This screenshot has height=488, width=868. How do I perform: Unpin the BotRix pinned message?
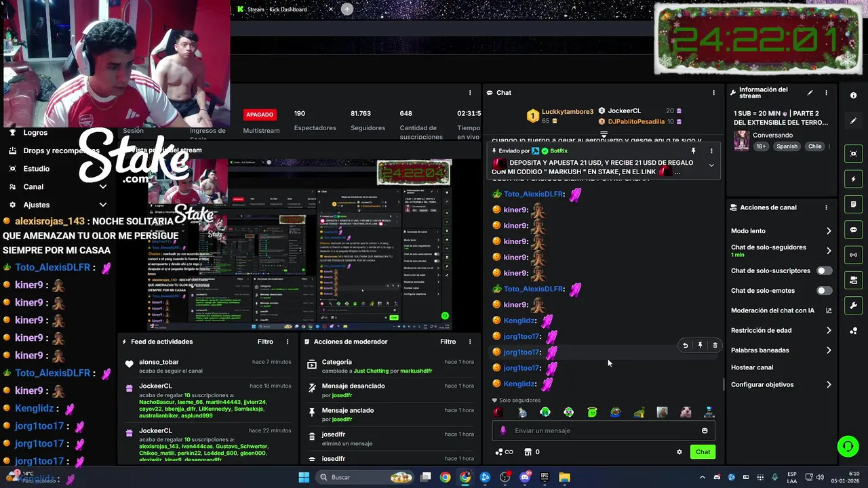(x=693, y=150)
